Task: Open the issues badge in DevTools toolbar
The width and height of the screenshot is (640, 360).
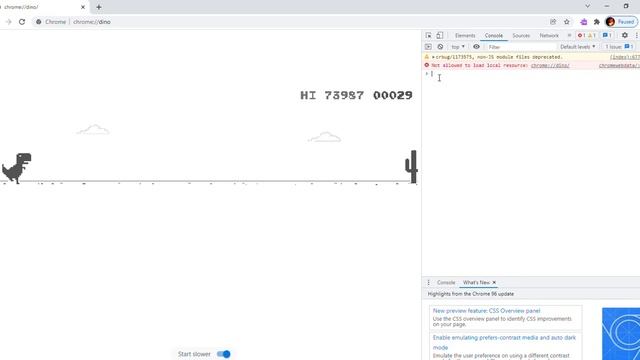Action: click(607, 36)
